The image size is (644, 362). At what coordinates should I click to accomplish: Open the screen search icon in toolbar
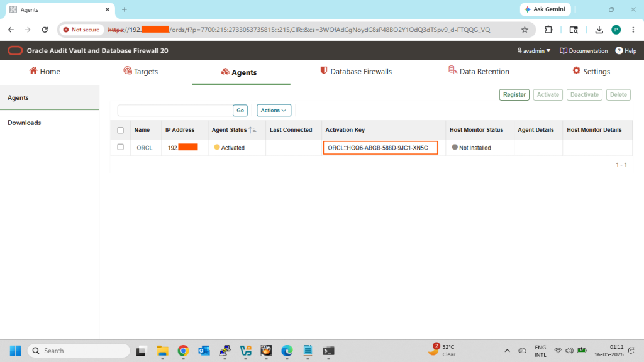[x=574, y=30]
